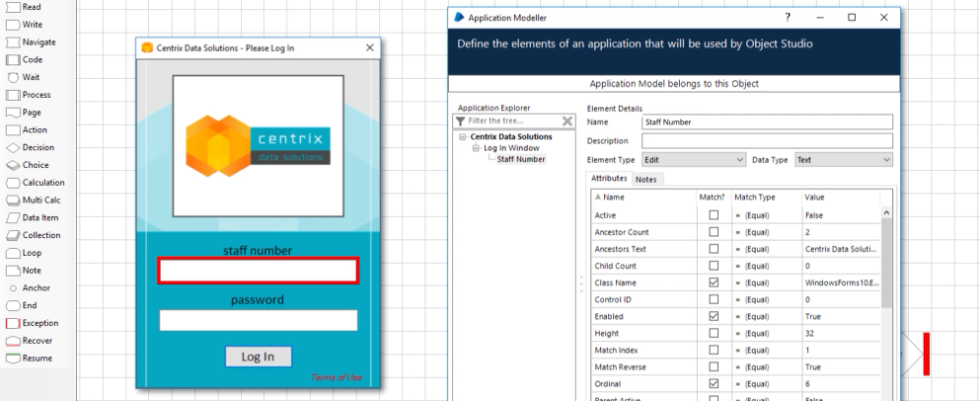Select the Anchor stage tool
980x401 pixels.
pos(29,287)
